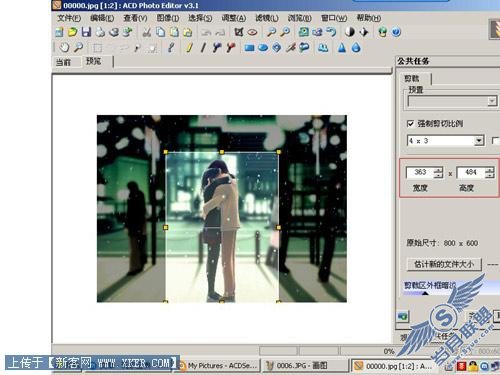The image size is (500, 375).
Task: Click the Print toolbar icon
Action: [100, 32]
